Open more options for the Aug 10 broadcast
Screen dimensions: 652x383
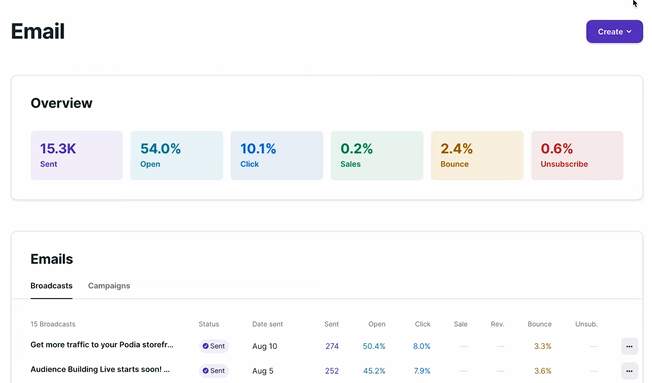pyautogui.click(x=629, y=346)
